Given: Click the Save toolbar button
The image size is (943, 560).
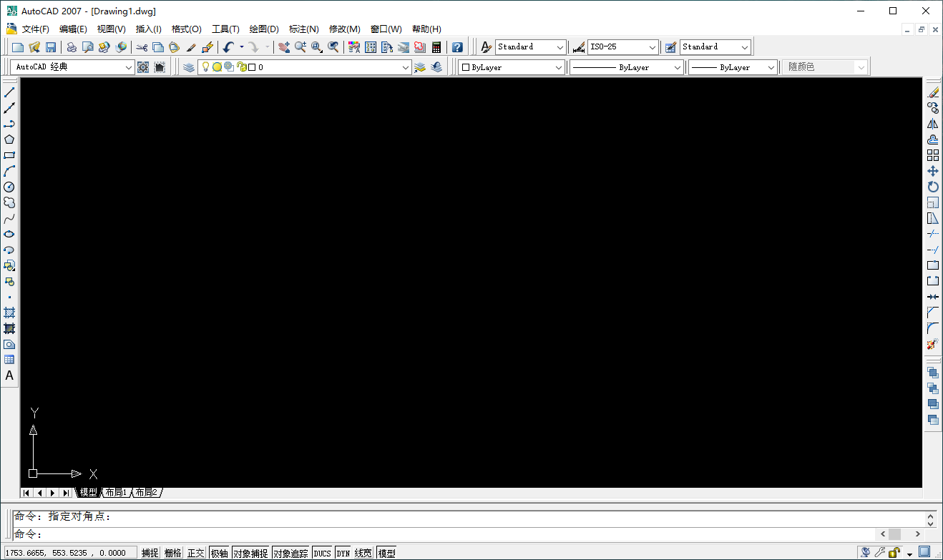Looking at the screenshot, I should tap(50, 46).
